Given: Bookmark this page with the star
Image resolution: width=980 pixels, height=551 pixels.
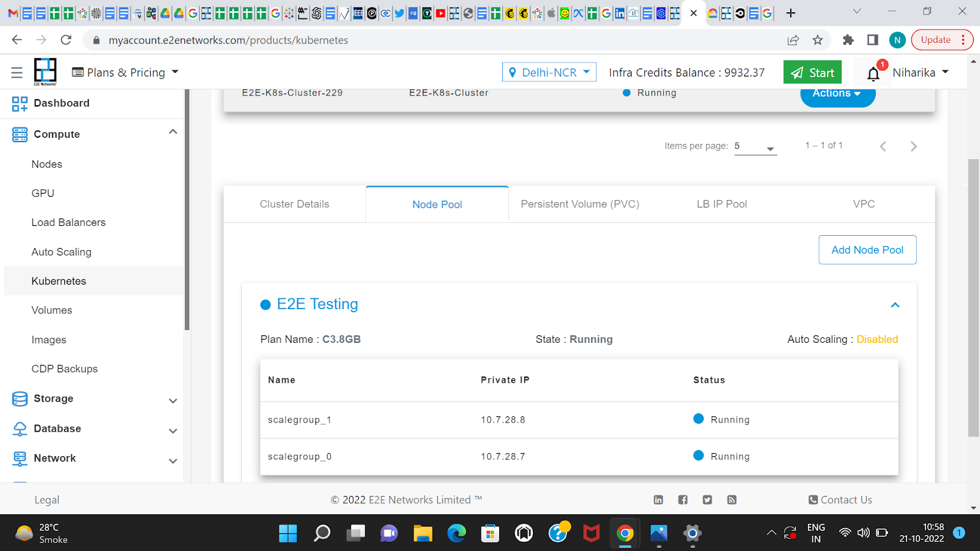Looking at the screenshot, I should 818,40.
